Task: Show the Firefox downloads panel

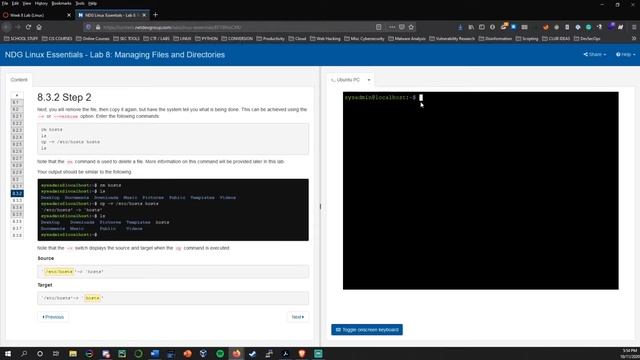Action: coord(460,27)
